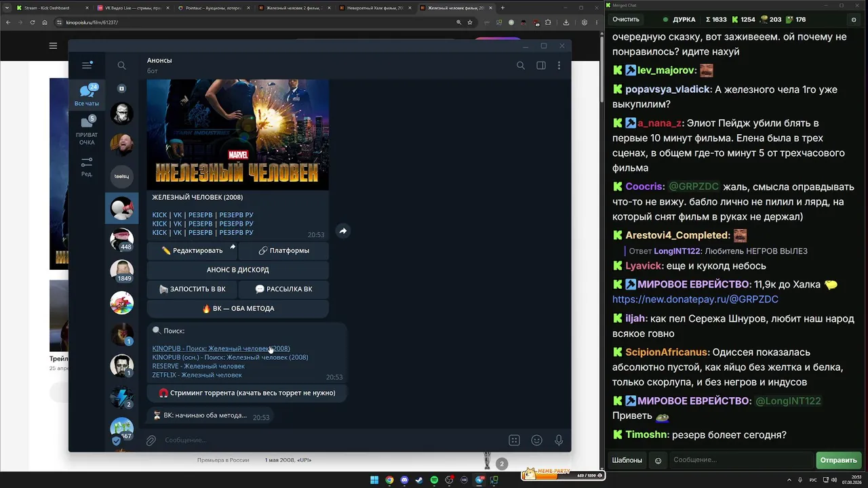Open a new browser tab
The image size is (868, 488).
(502, 8)
